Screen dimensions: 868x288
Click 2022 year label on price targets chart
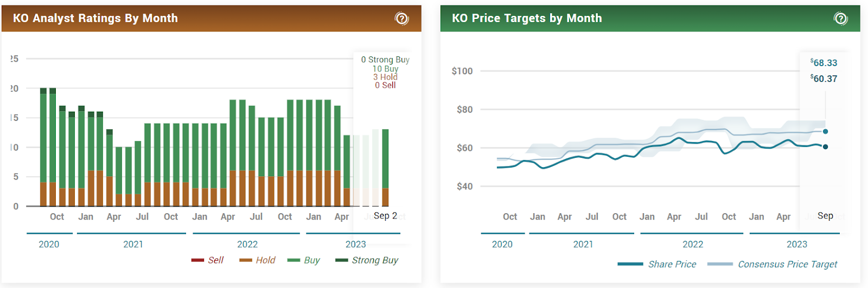(693, 245)
